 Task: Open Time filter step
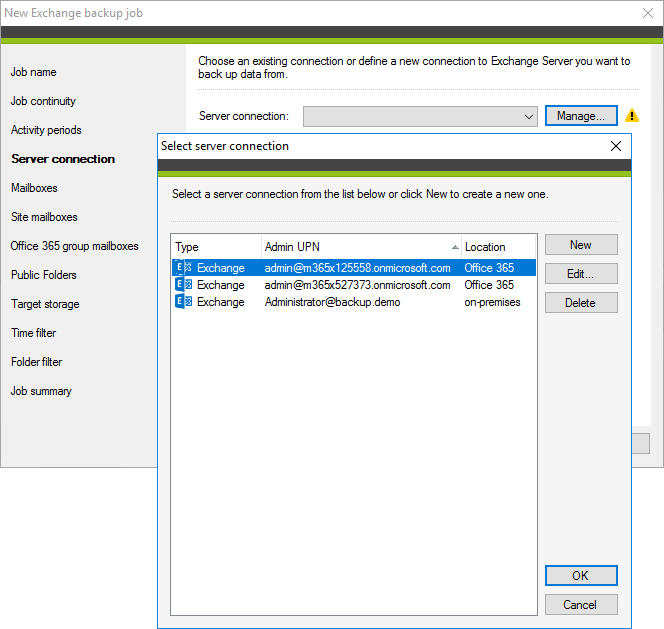click(x=33, y=333)
